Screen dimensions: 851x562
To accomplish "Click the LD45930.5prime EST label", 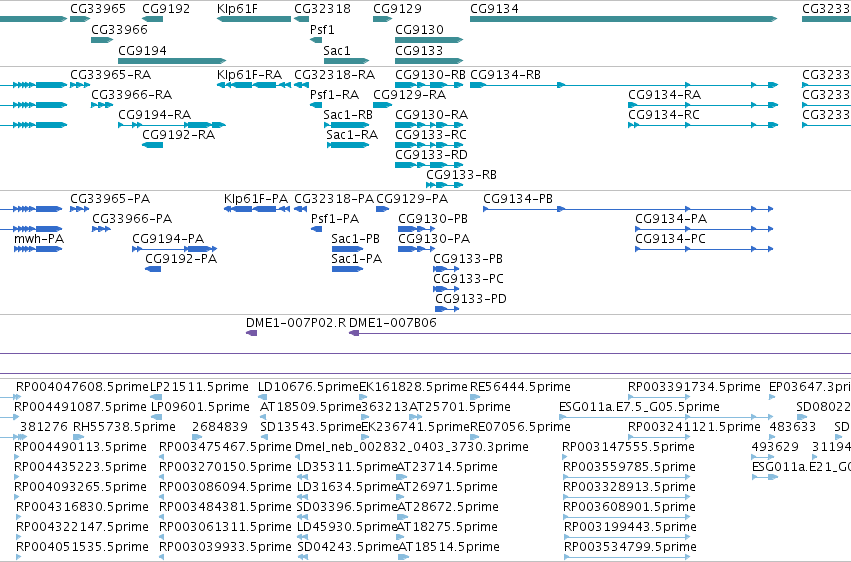I will (347, 527).
